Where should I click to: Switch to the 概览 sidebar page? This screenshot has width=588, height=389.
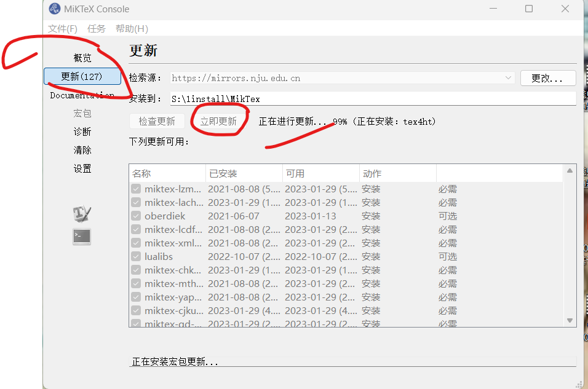coord(82,58)
